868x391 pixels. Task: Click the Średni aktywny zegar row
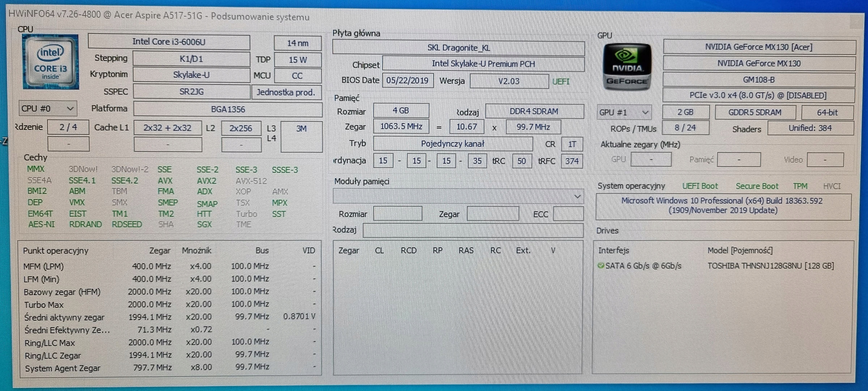pos(170,317)
